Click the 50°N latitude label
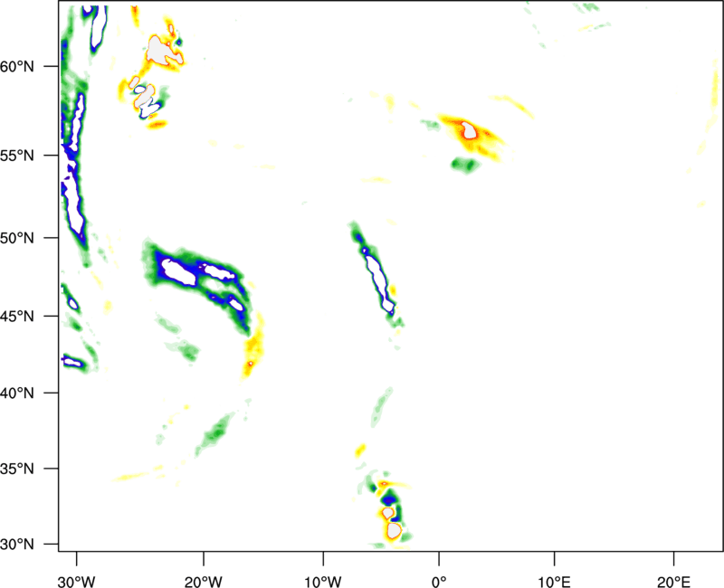724x588 pixels. 17,238
